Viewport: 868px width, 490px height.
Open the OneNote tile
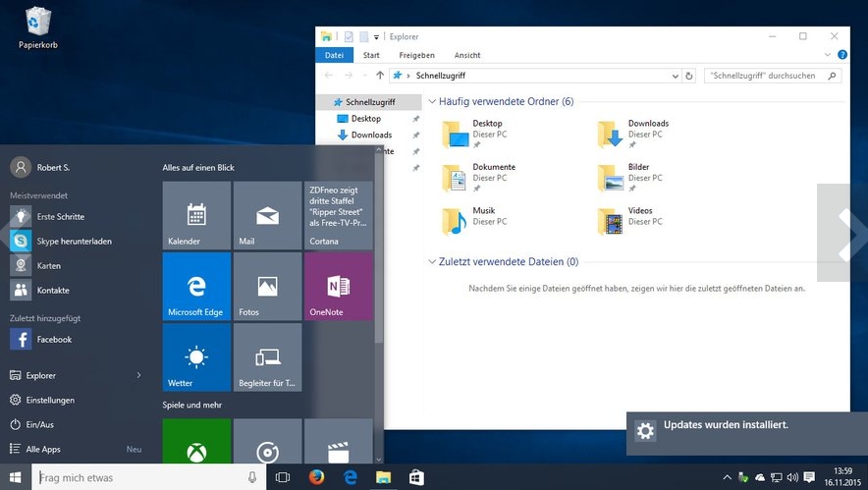pyautogui.click(x=338, y=287)
